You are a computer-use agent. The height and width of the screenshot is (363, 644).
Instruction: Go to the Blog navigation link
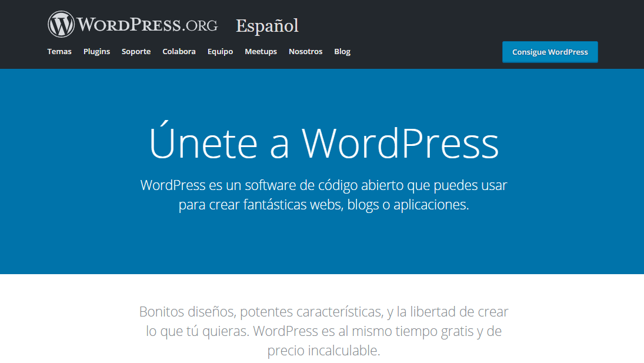pos(342,51)
